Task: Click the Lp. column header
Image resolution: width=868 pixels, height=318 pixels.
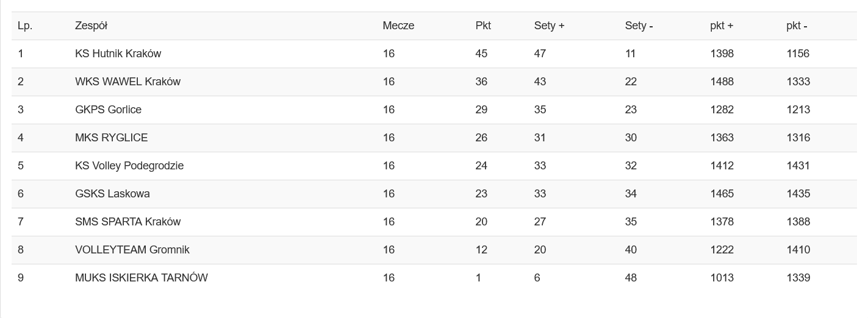Action: [25, 26]
